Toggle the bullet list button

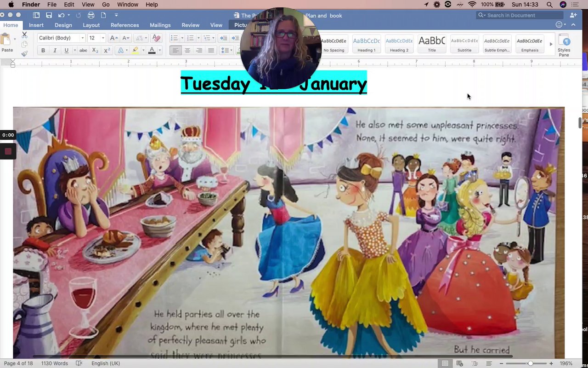pyautogui.click(x=174, y=38)
